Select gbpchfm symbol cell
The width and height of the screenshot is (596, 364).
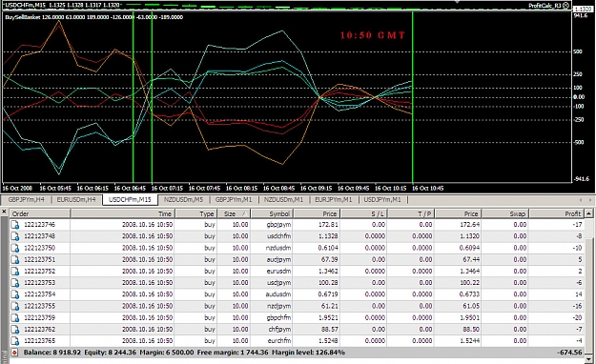tap(278, 317)
